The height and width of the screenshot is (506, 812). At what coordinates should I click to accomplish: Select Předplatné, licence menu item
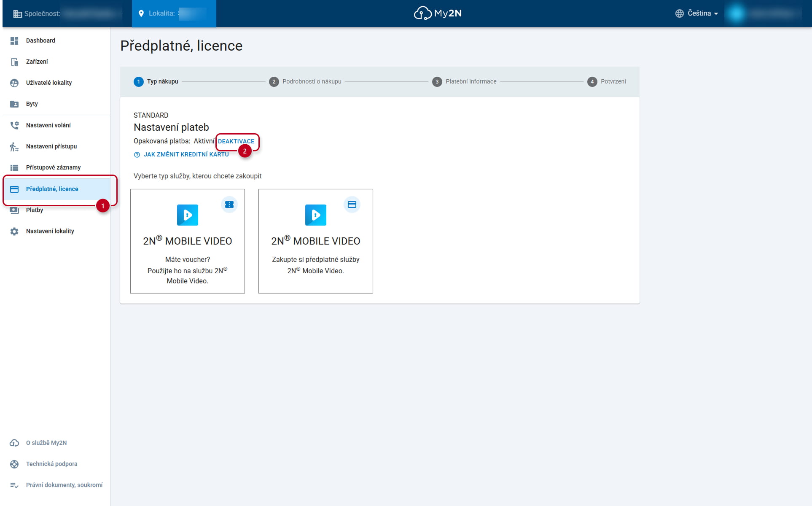pyautogui.click(x=56, y=189)
